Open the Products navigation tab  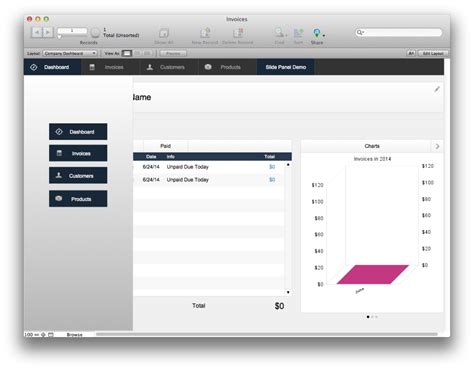pos(227,67)
